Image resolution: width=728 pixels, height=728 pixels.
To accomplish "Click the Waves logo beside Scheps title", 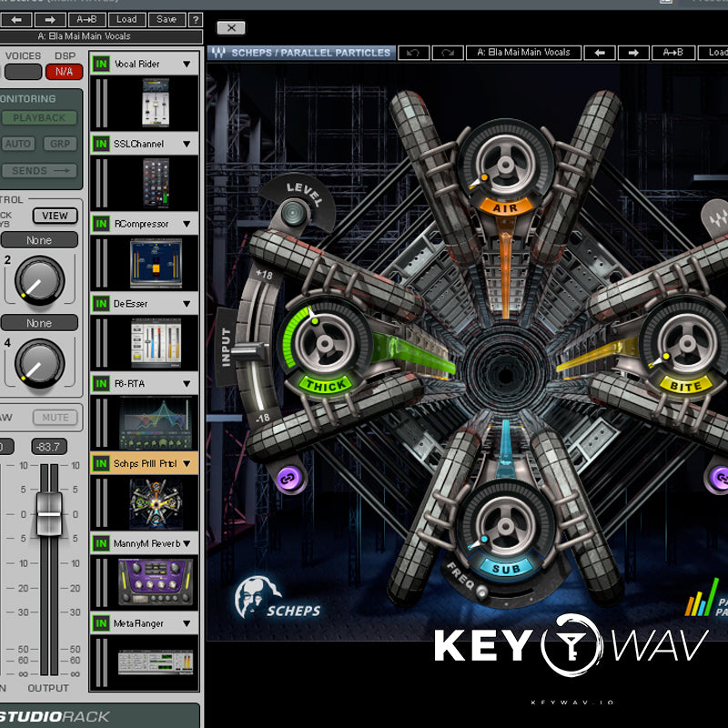I will pos(218,53).
